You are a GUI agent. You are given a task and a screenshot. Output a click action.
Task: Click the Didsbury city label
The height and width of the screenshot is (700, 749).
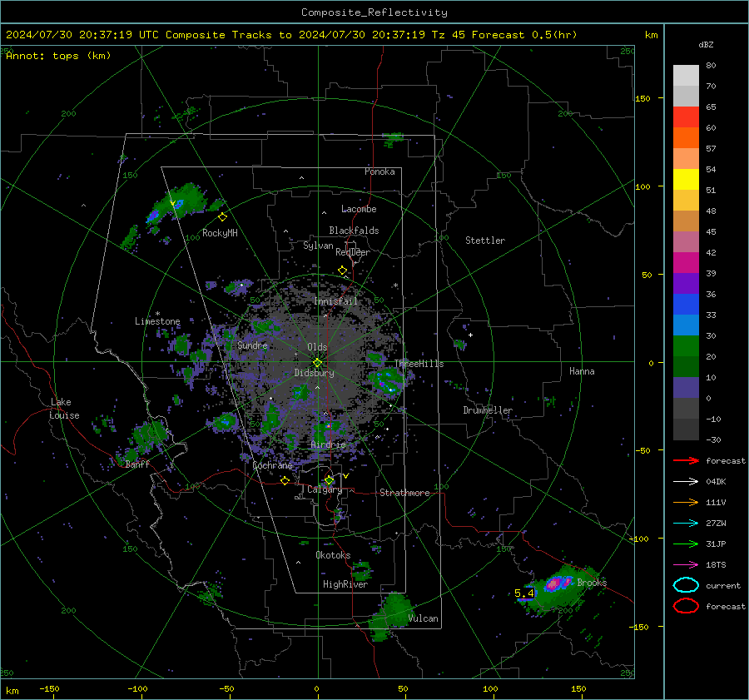coord(314,373)
